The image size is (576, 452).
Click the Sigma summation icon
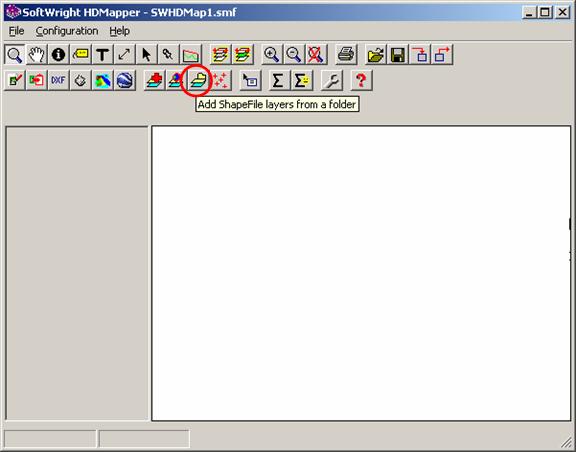tap(278, 80)
